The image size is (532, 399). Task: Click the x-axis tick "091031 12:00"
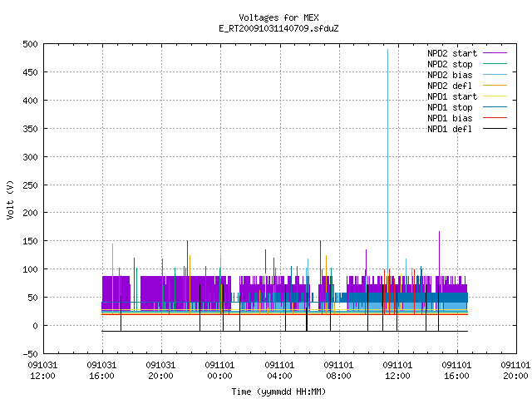pyautogui.click(x=42, y=371)
